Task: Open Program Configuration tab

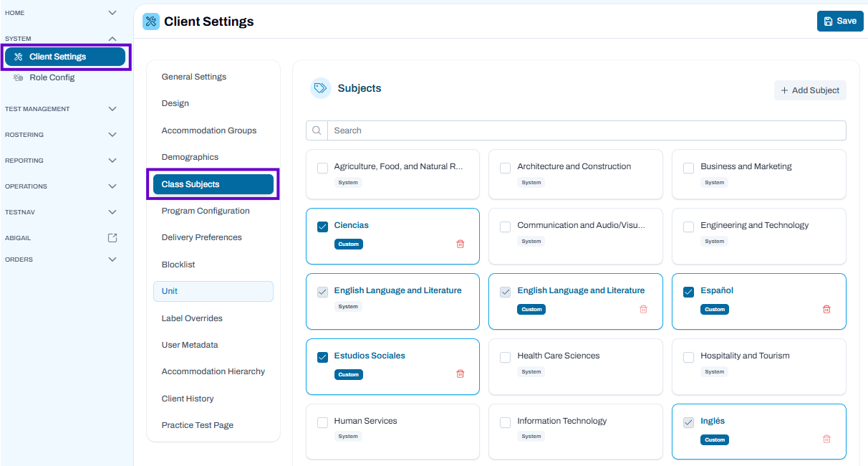Action: coord(213,211)
